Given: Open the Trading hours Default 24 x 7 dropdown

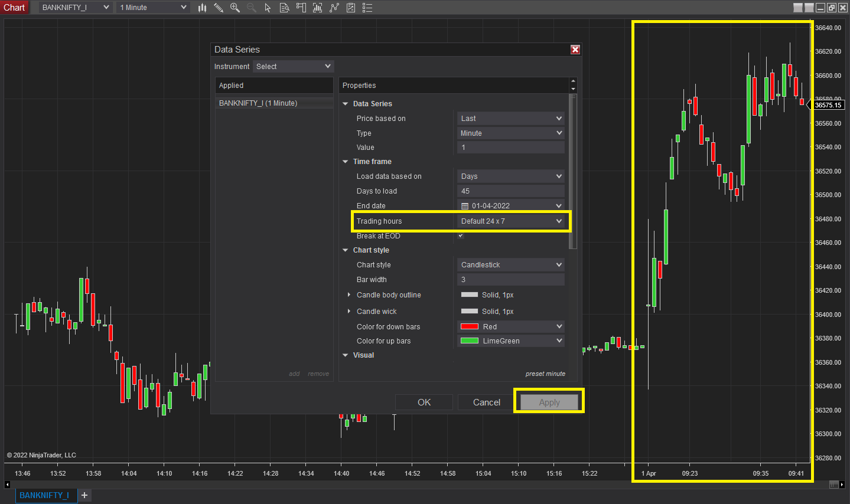Looking at the screenshot, I should pyautogui.click(x=511, y=221).
